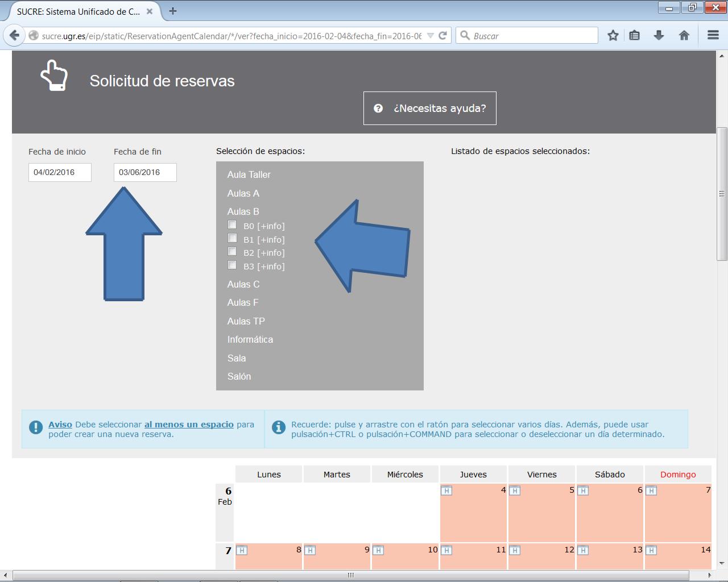Viewport: 728px width, 582px height.
Task: Expand the Aulas A group
Action: click(243, 193)
